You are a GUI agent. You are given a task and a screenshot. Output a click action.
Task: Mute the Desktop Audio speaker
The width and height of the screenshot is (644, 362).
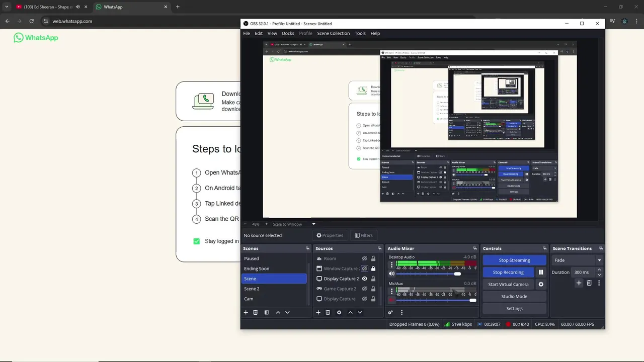pos(391,274)
